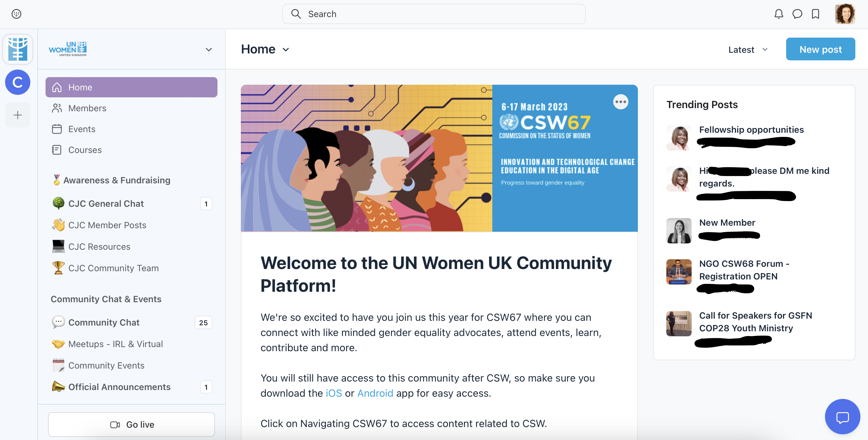Select the Community Chat menu item
This screenshot has height=440, width=868.
coord(104,322)
